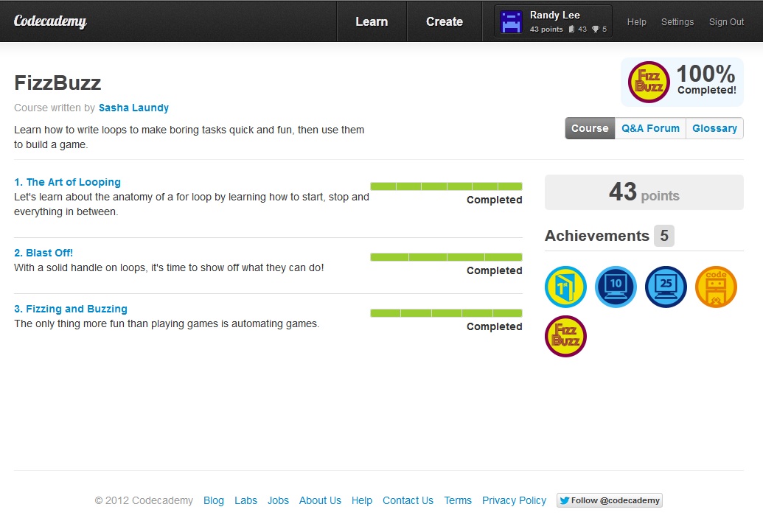763x532 pixels.
Task: Open the 10 exercises achievement badge
Action: pyautogui.click(x=616, y=287)
